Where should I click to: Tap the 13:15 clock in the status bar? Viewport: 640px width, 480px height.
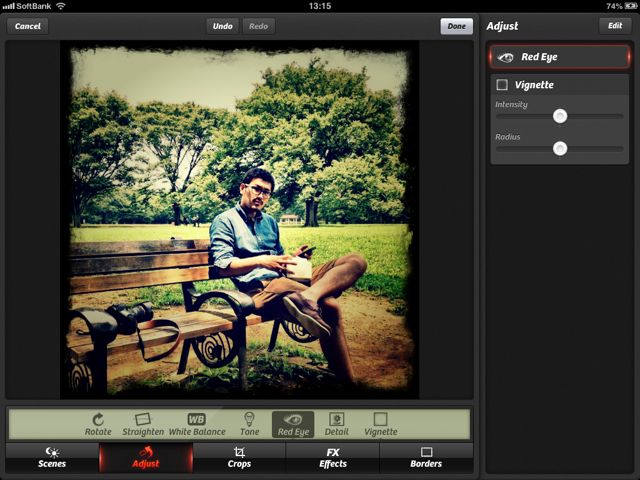pos(320,6)
